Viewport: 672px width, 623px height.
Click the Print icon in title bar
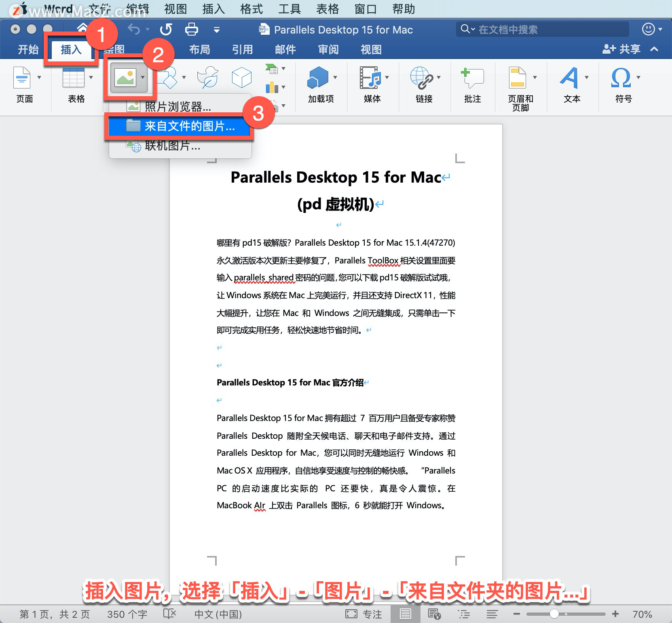[191, 29]
